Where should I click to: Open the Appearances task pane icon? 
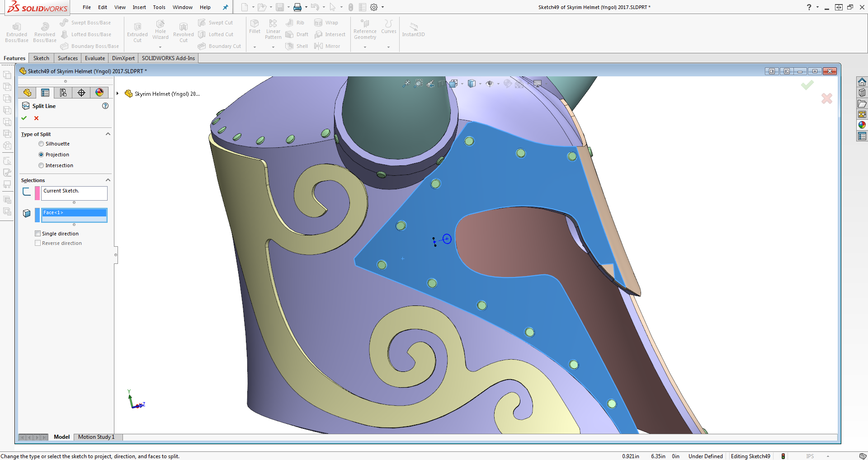pos(862,125)
